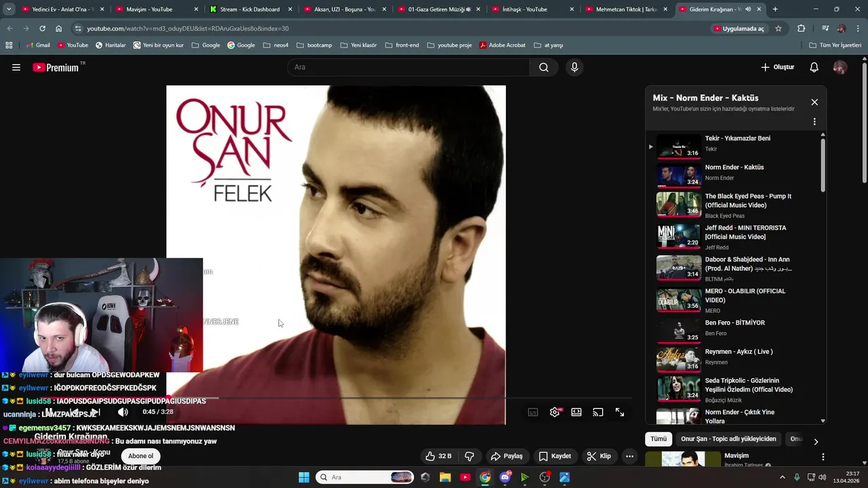868x488 pixels.
Task: Go to browser home page
Action: point(59,28)
